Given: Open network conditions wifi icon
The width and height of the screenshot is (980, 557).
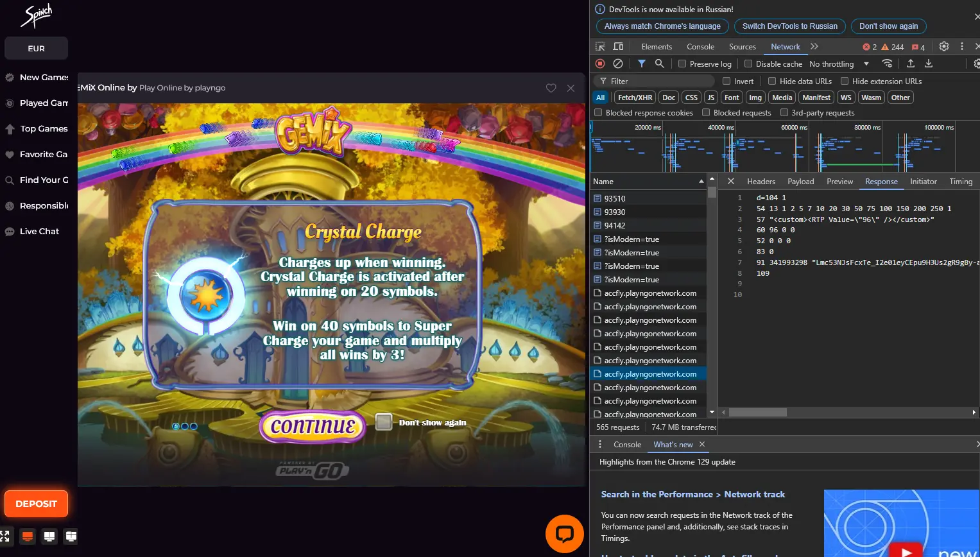Looking at the screenshot, I should (x=888, y=64).
